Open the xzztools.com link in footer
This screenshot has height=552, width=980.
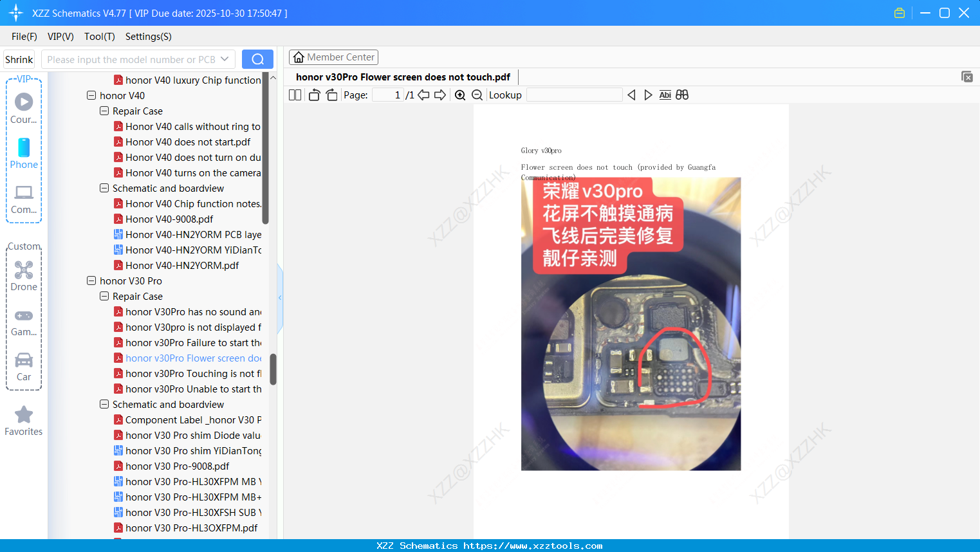tap(533, 546)
